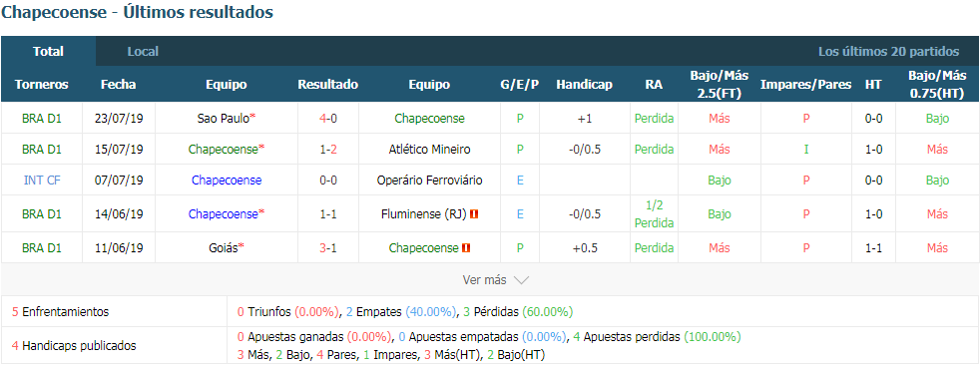The width and height of the screenshot is (980, 369).
Task: Click the Handicap column header
Action: pos(585,85)
